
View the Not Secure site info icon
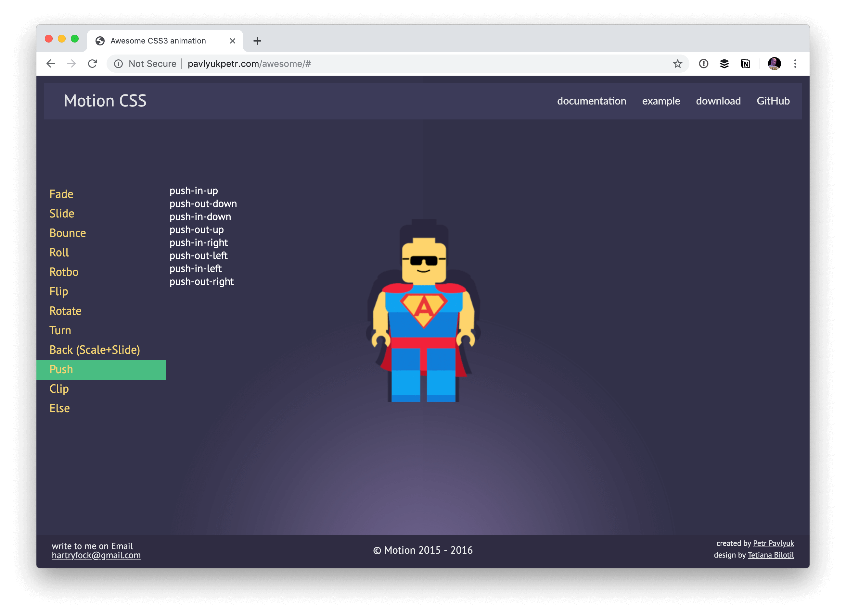pos(118,64)
